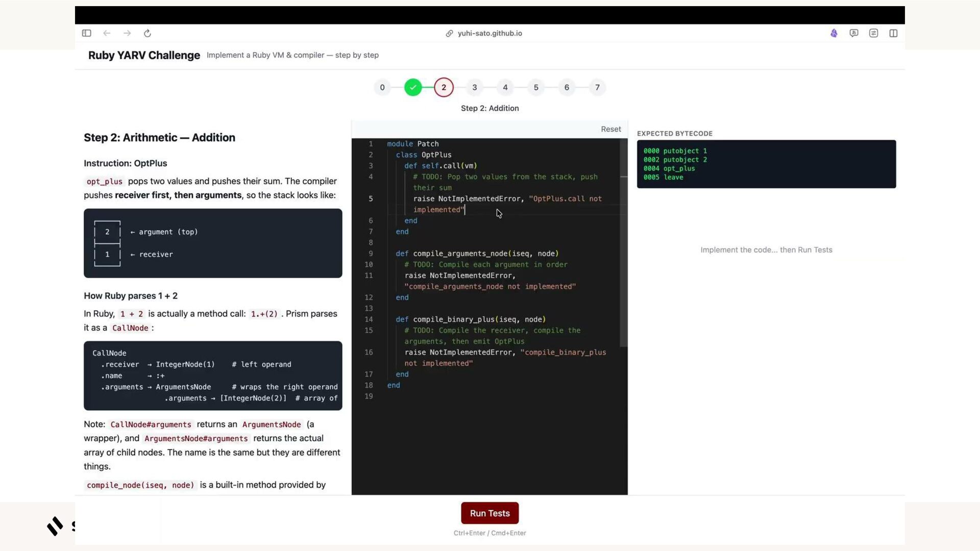
Task: Select step 5 in the stepper
Action: (x=536, y=87)
